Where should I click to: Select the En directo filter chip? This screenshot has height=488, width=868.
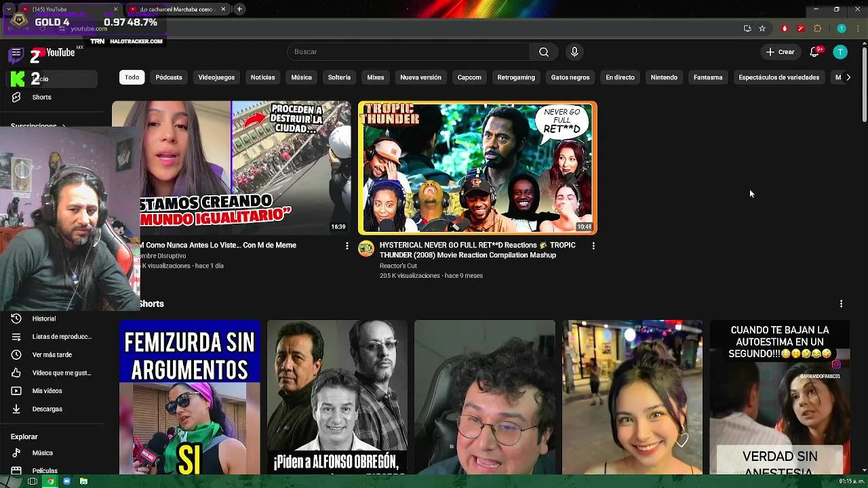[x=620, y=77]
